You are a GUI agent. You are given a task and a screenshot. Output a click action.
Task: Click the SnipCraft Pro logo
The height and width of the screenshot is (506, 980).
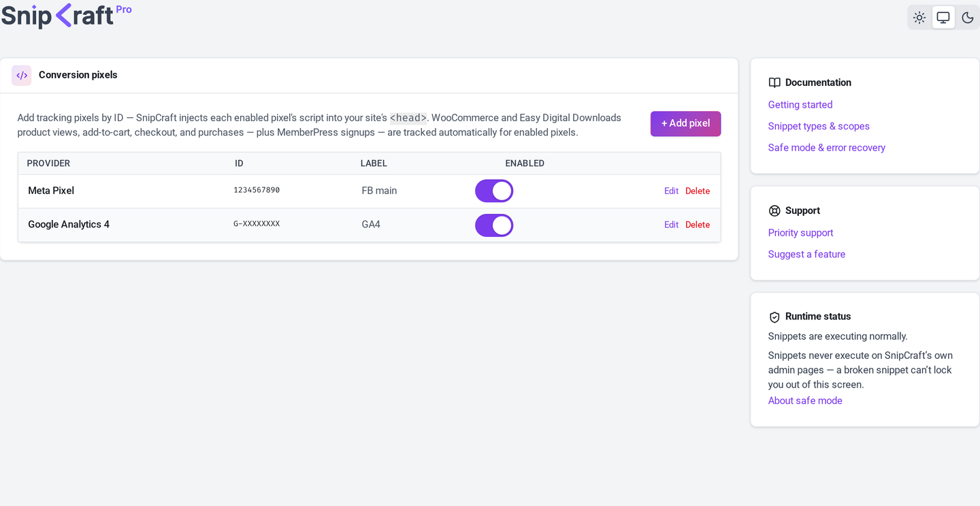pos(66,15)
